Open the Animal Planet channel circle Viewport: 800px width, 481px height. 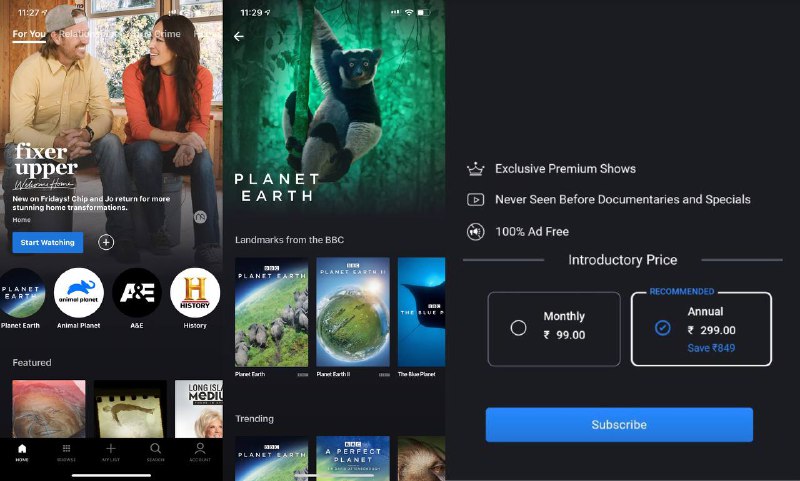click(x=79, y=293)
